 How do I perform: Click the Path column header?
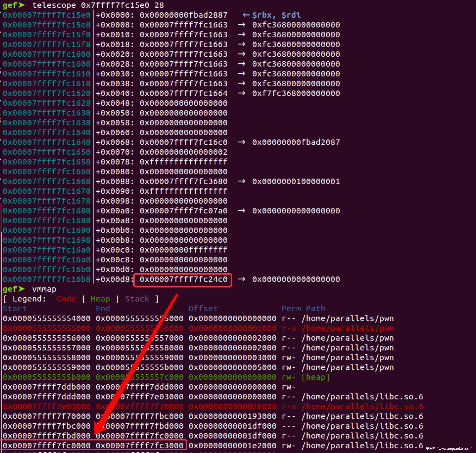(315, 309)
